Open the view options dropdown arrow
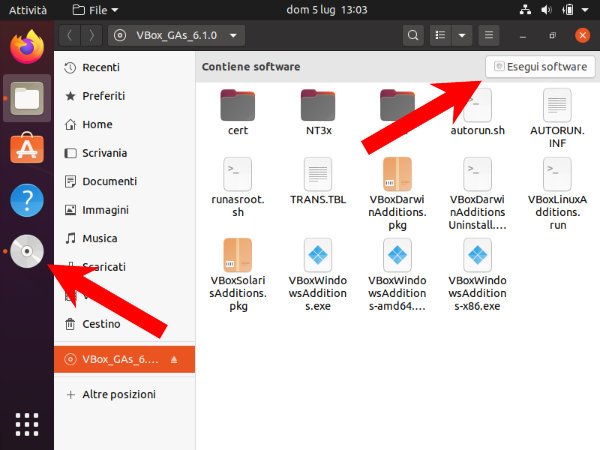This screenshot has height=450, width=600. pos(462,36)
